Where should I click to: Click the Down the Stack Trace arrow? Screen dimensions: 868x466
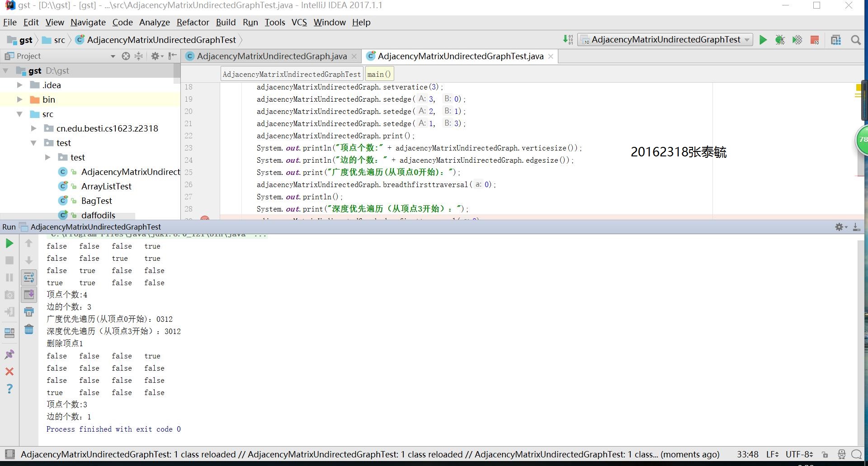28,260
